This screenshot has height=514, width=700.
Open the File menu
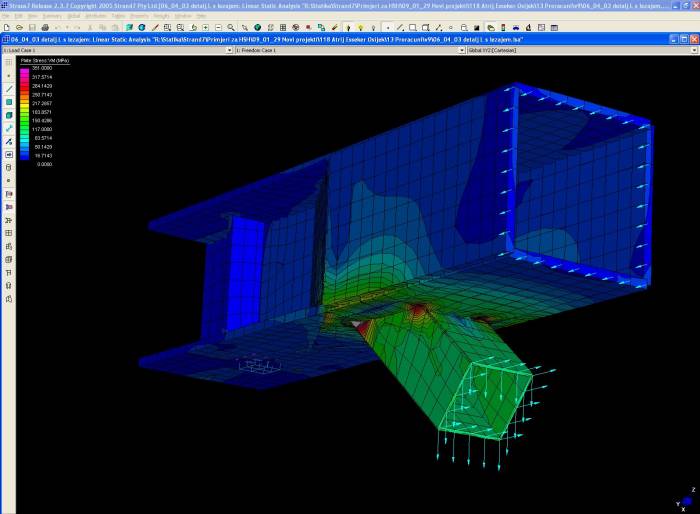click(7, 16)
